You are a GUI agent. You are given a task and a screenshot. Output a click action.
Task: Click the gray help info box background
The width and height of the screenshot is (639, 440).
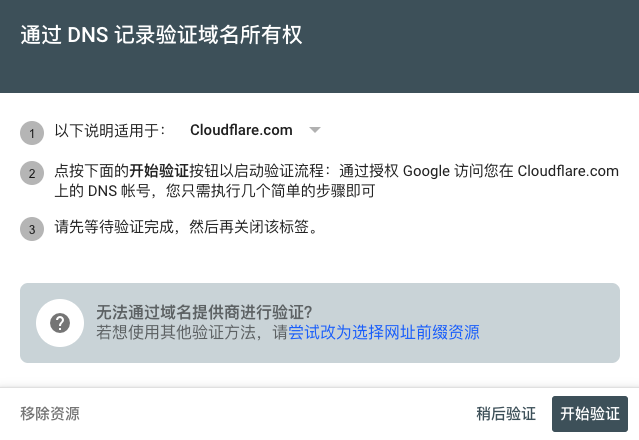546,323
